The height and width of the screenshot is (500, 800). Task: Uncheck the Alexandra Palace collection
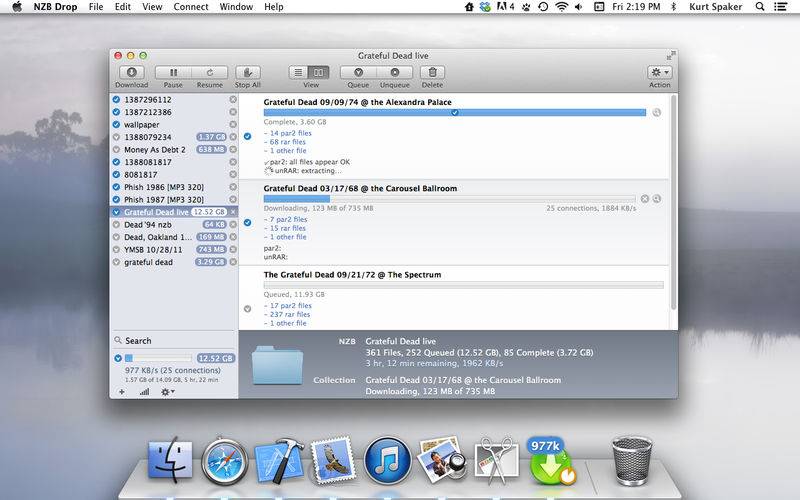[247, 136]
